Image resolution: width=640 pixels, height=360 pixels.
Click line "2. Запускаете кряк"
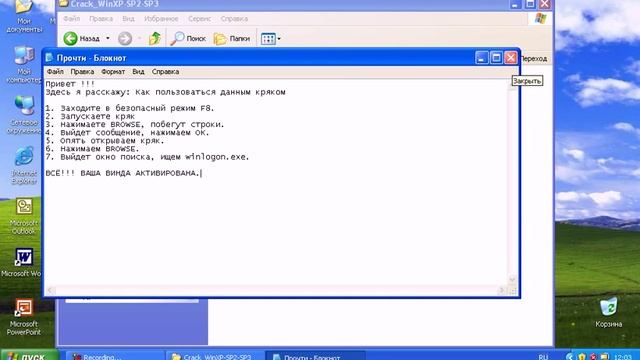point(90,116)
